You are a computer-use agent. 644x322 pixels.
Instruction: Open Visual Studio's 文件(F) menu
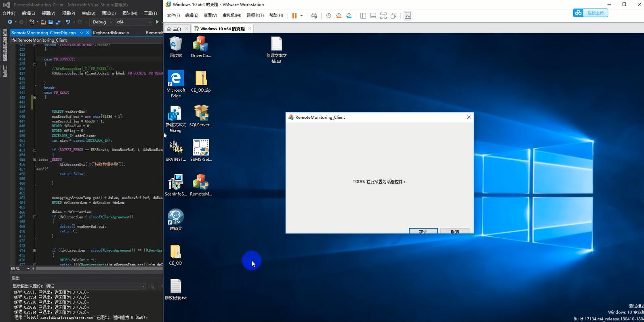tap(9, 13)
